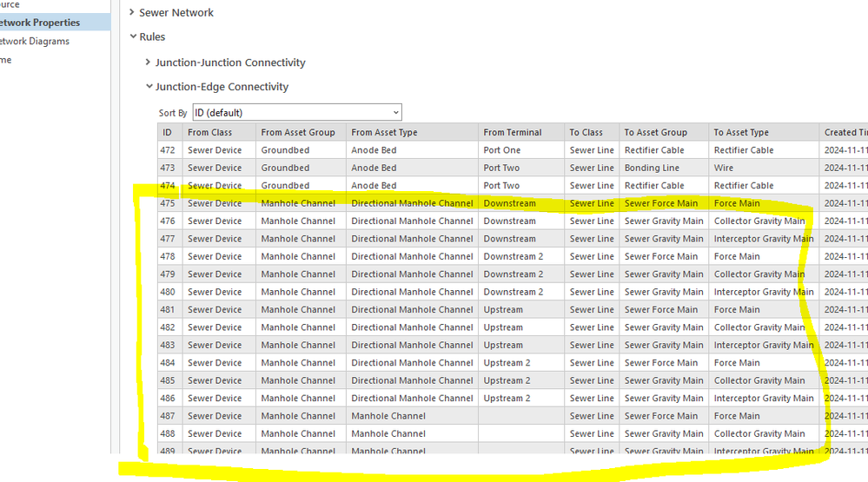Click the To Asset Group column header
This screenshot has width=868, height=482.
(x=664, y=132)
